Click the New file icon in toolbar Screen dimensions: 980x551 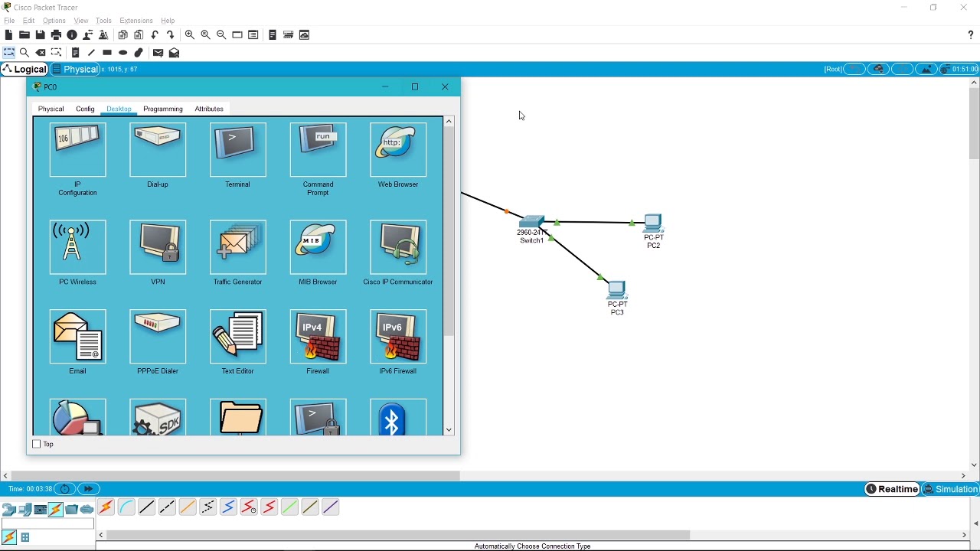pyautogui.click(x=8, y=35)
